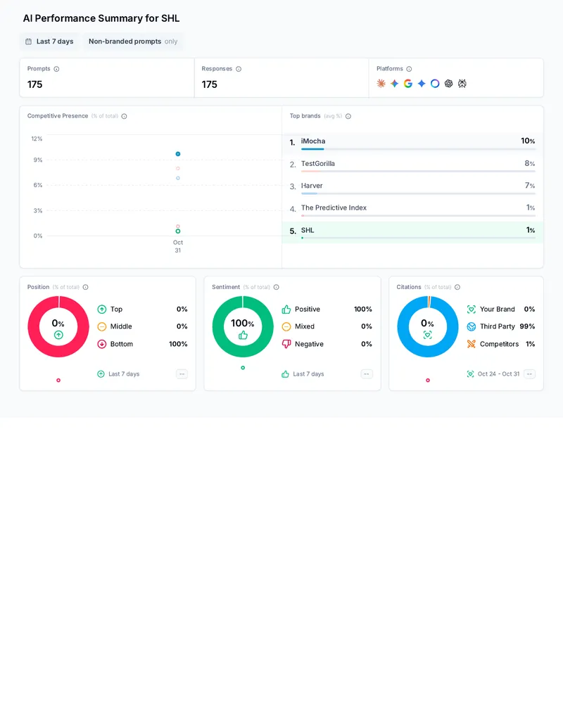Open info tooltip next to Prompts
Viewport: 563px width, 728px height.
56,69
